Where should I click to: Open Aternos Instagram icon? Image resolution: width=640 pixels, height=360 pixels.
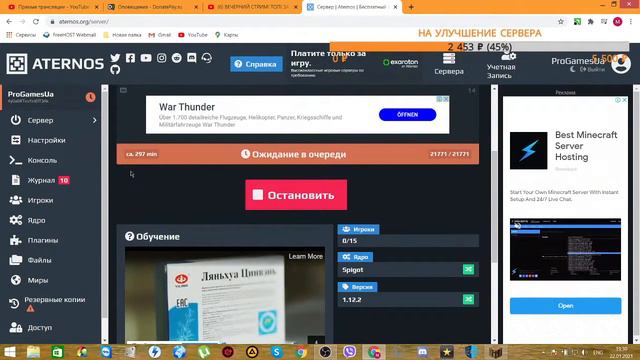pyautogui.click(x=162, y=58)
